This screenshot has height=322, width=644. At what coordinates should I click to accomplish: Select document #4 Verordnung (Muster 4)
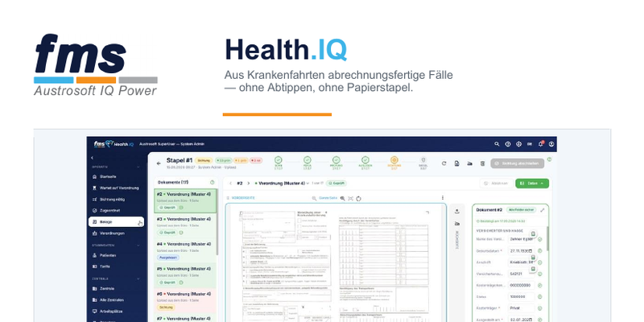click(185, 251)
